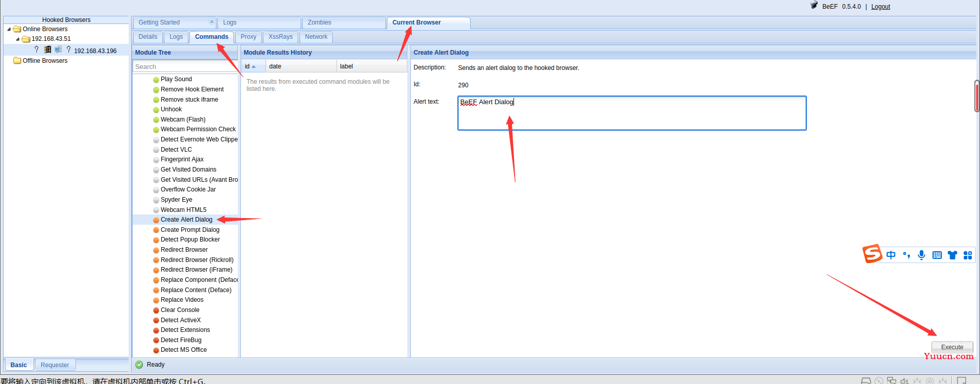Image resolution: width=980 pixels, height=384 pixels.
Task: Click the Module Tree Search field
Action: click(x=185, y=66)
